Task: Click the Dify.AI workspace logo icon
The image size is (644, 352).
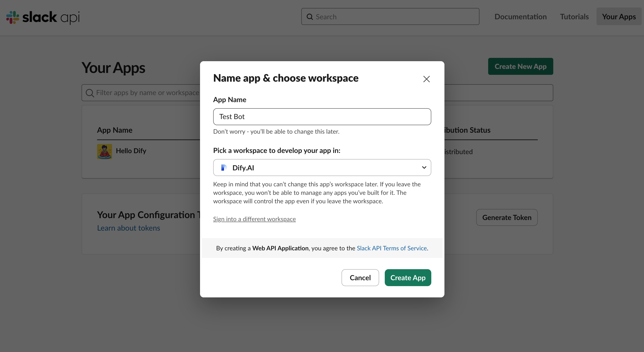Action: (224, 168)
